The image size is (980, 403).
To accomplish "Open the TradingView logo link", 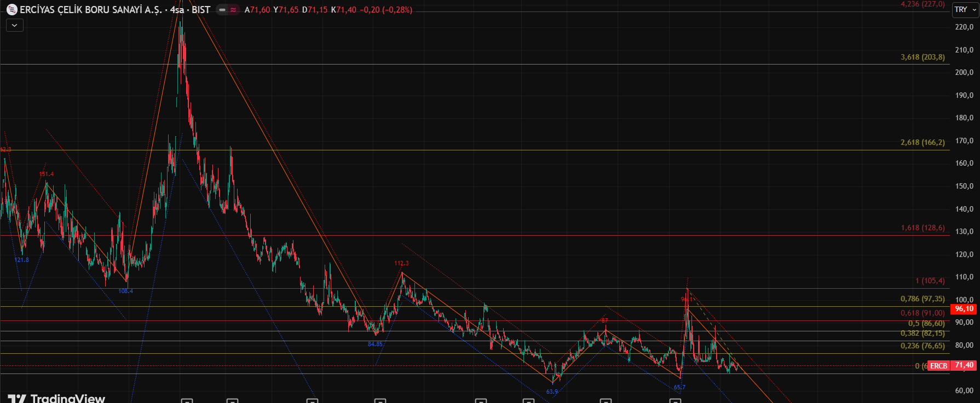I will click(x=56, y=398).
